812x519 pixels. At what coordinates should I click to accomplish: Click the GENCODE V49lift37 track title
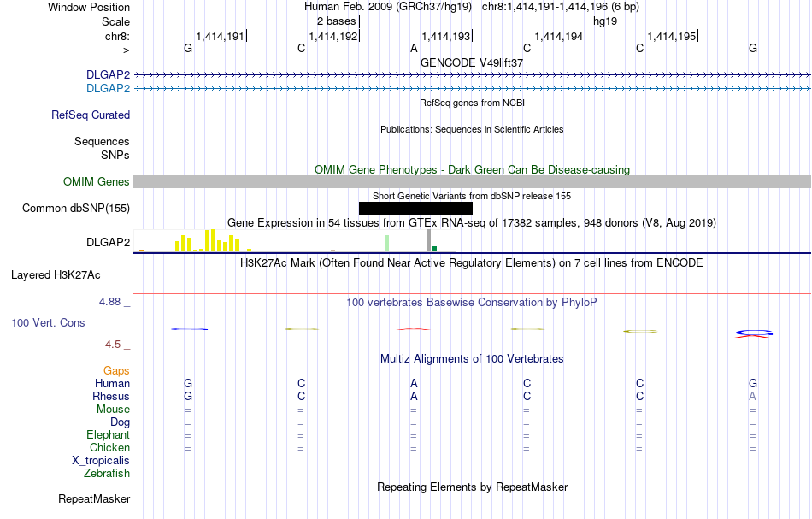(x=472, y=62)
